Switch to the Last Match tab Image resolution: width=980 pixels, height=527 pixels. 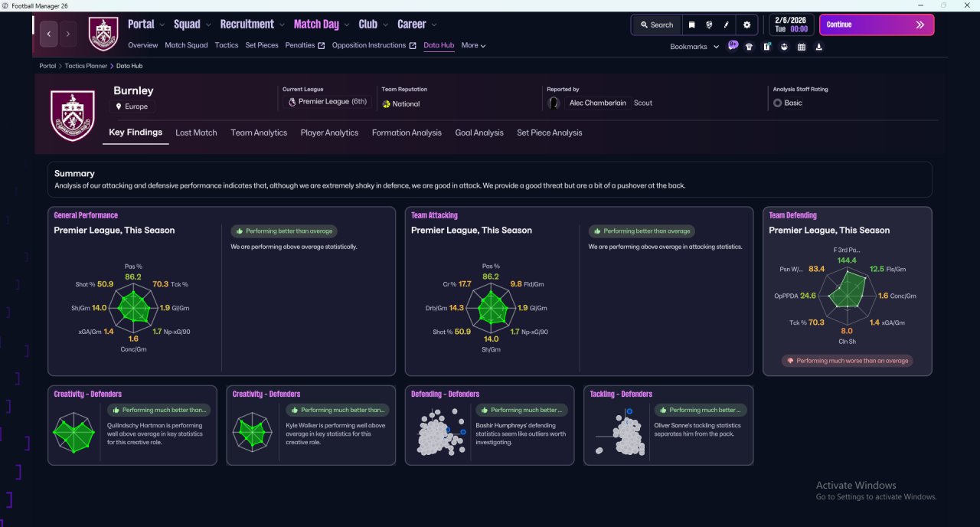point(196,133)
